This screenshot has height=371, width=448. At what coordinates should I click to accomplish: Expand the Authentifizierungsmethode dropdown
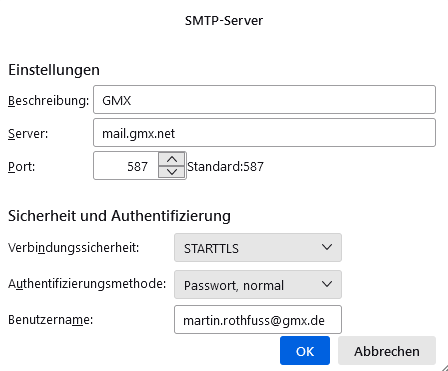point(258,284)
